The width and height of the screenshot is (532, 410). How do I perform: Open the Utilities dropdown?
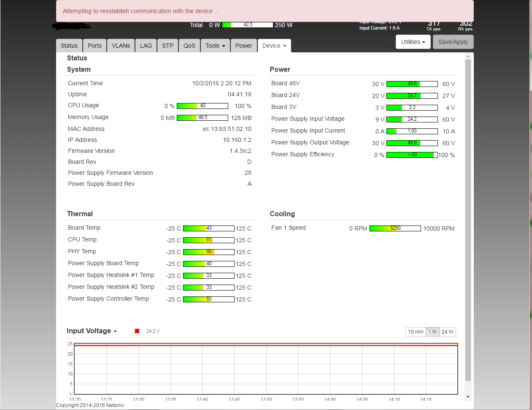[413, 42]
